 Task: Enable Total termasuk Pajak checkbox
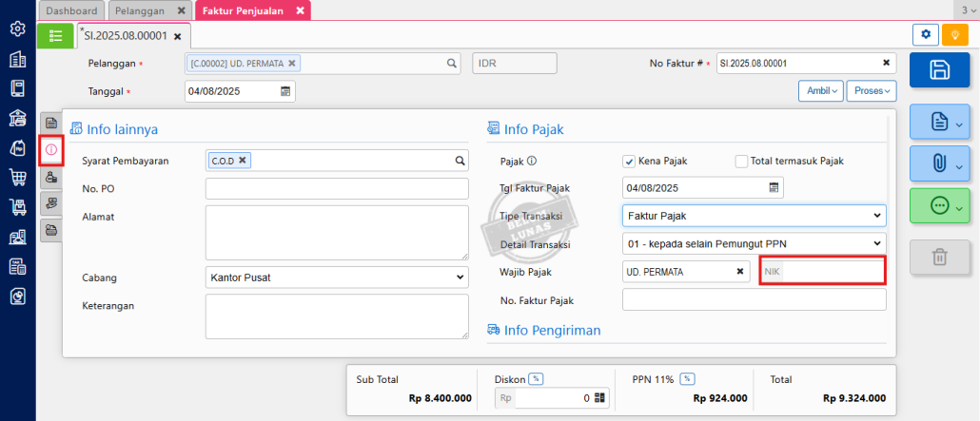[741, 161]
